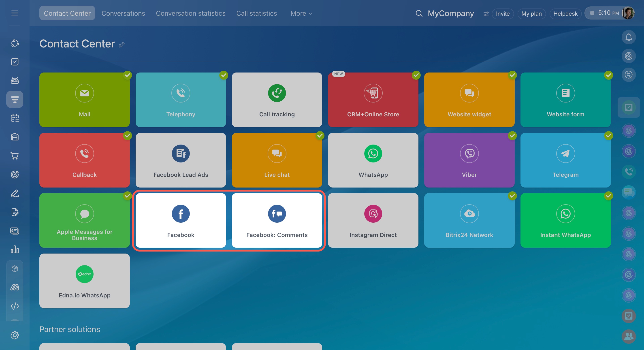Open the sidebar settings gear
Image resolution: width=644 pixels, height=350 pixels.
(15, 335)
